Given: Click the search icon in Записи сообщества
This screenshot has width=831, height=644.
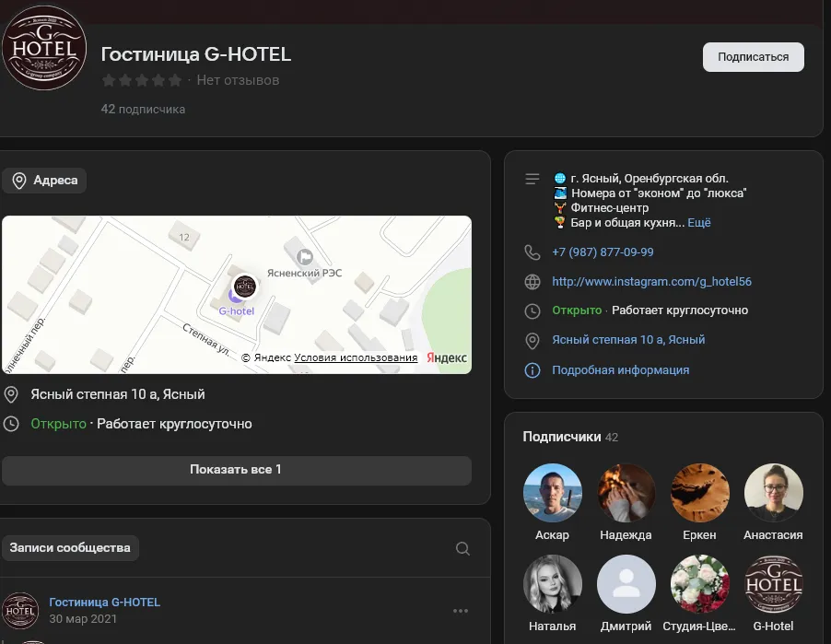Looking at the screenshot, I should pyautogui.click(x=462, y=547).
